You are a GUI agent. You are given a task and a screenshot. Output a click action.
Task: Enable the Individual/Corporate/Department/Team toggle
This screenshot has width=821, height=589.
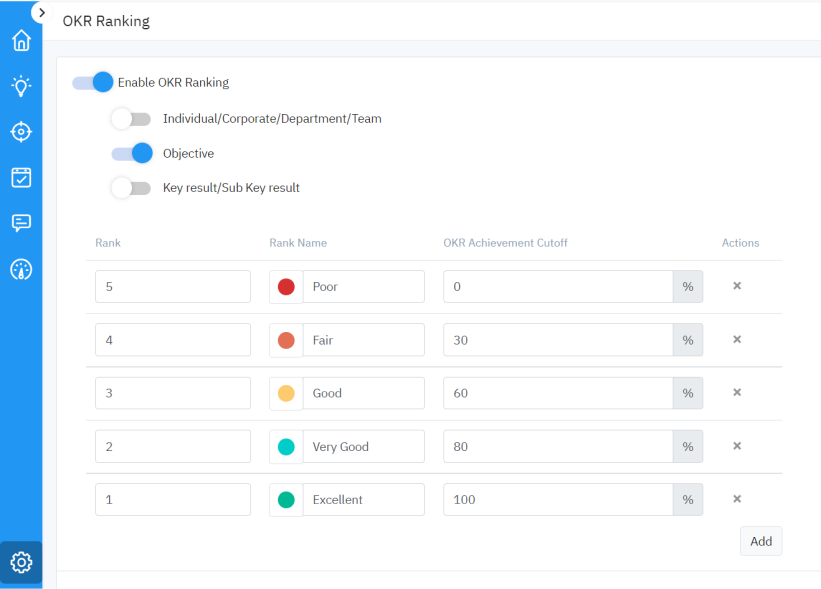(131, 118)
